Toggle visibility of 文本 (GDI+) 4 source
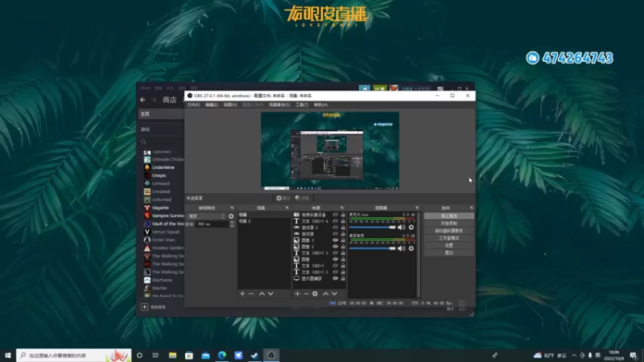Image resolution: width=644 pixels, height=362 pixels. tap(335, 221)
